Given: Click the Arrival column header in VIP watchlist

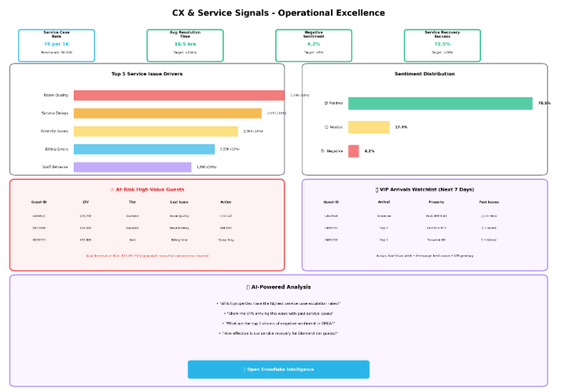Looking at the screenshot, I should click(384, 202).
